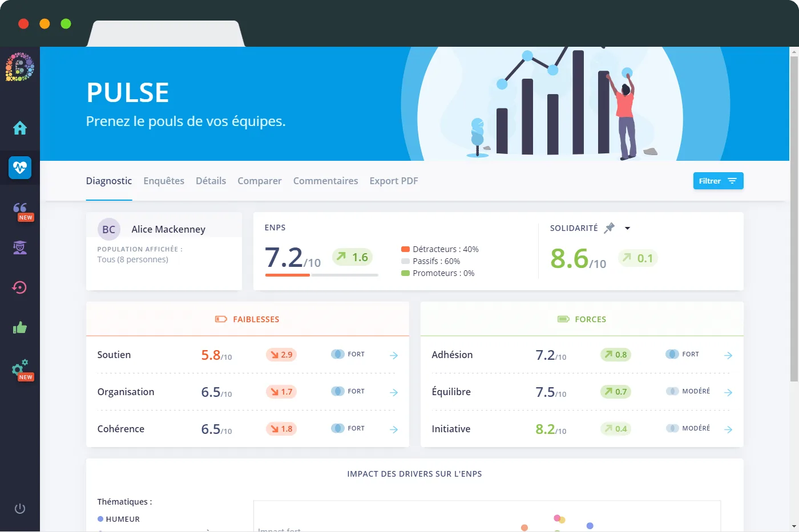
Task: Open the Export PDF link
Action: pos(394,181)
